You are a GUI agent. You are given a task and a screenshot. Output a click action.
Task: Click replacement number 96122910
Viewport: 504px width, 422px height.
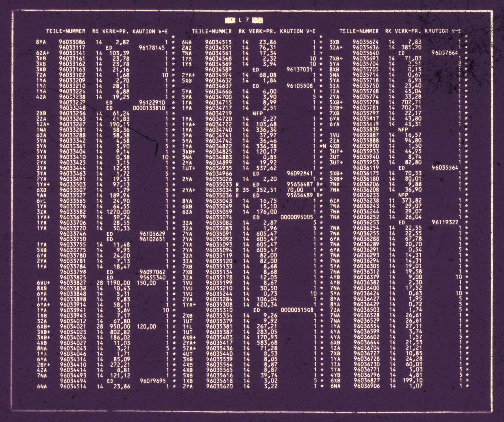[152, 102]
